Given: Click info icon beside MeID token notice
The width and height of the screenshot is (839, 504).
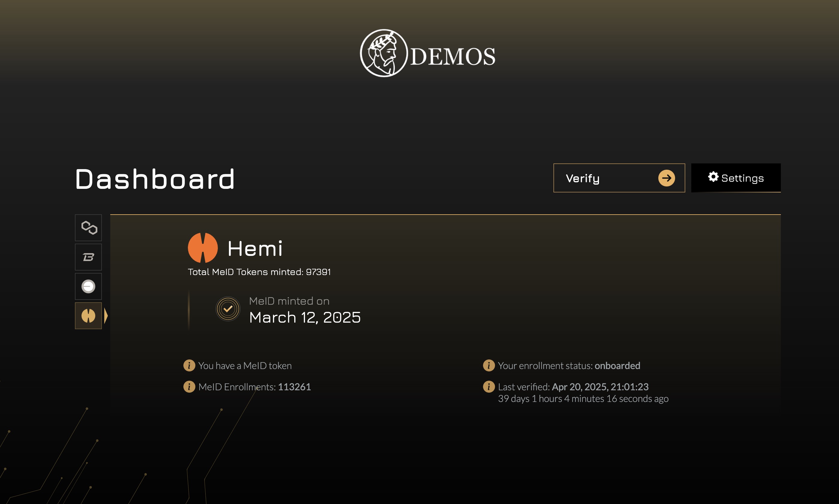Looking at the screenshot, I should (x=189, y=365).
